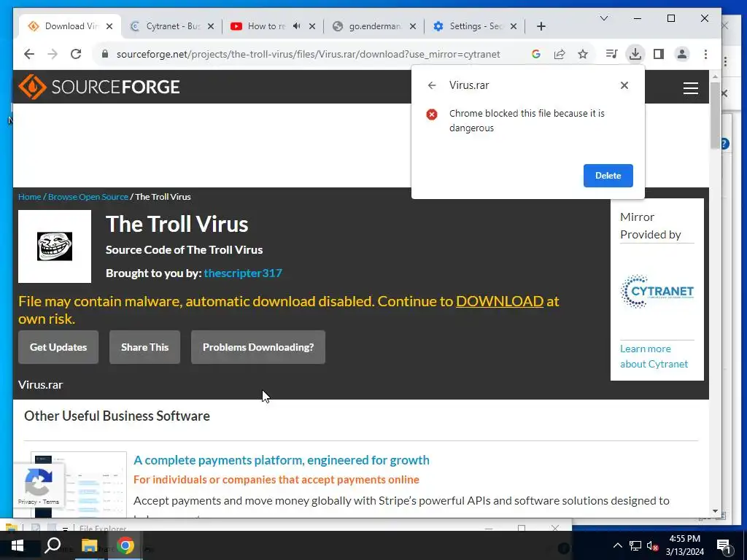This screenshot has width=747, height=560.
Task: Open the Chrome three-dot menu
Action: coord(705,54)
